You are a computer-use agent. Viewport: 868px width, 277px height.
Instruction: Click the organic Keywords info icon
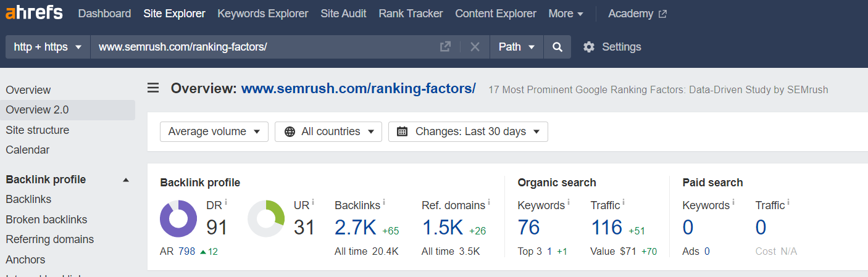tap(569, 202)
